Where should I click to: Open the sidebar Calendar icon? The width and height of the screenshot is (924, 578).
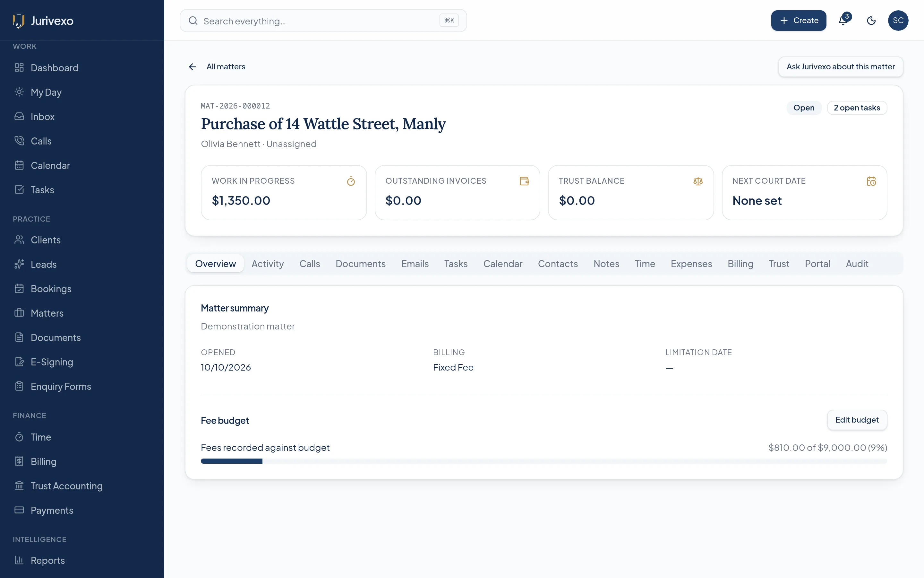pyautogui.click(x=19, y=165)
